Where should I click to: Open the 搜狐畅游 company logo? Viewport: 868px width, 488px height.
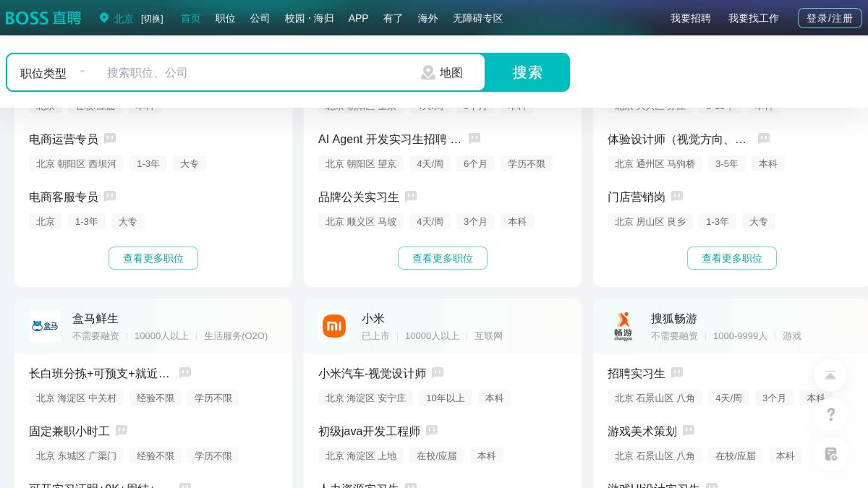pos(624,326)
